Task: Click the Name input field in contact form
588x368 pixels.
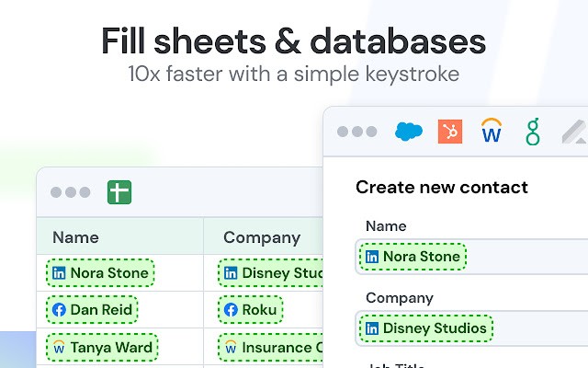Action: (471, 257)
